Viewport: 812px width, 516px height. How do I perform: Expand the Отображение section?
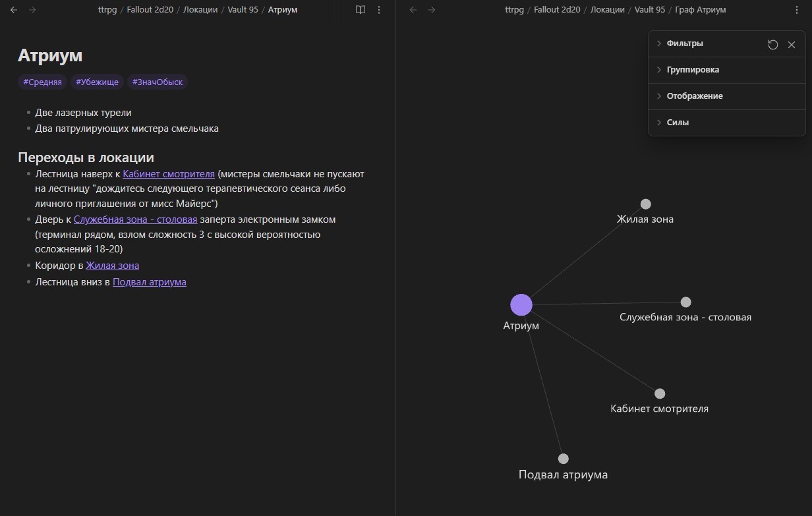(694, 96)
